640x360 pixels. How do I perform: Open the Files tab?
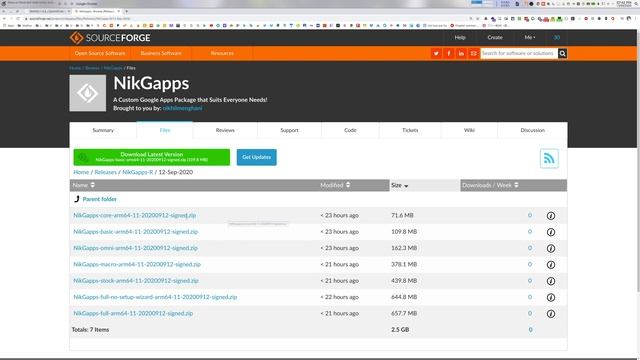[x=165, y=130]
